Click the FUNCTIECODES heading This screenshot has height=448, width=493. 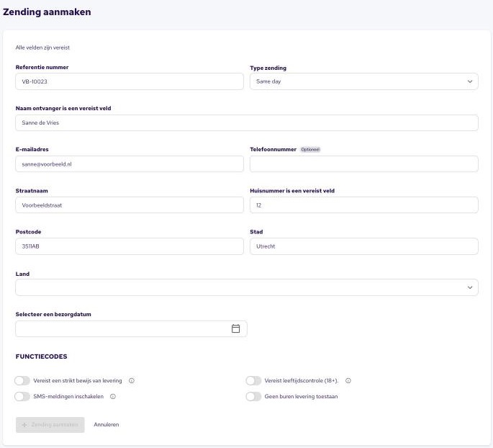(41, 357)
